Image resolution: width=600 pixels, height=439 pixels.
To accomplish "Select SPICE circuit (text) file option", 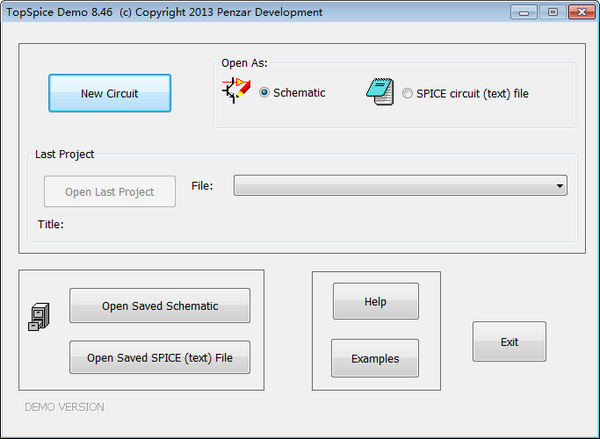I will 407,93.
